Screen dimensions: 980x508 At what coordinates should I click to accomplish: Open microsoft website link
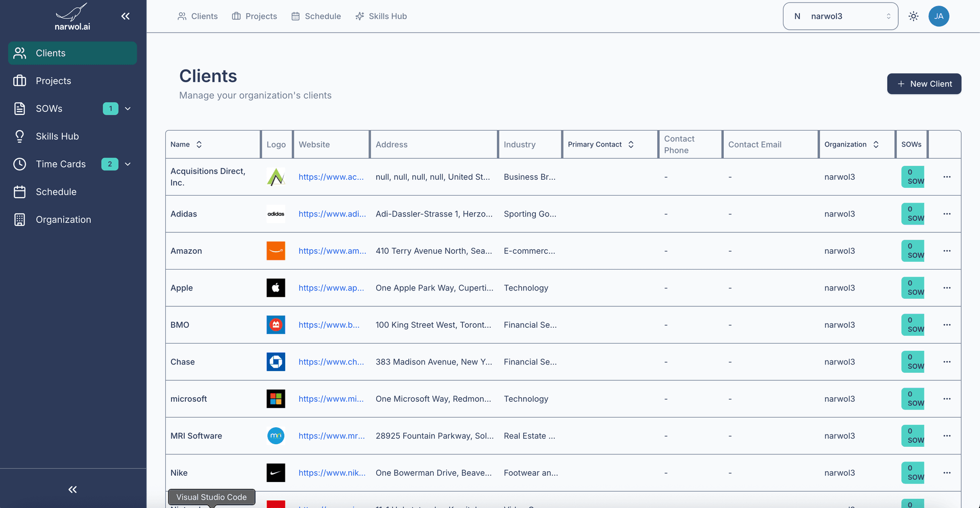[331, 399]
